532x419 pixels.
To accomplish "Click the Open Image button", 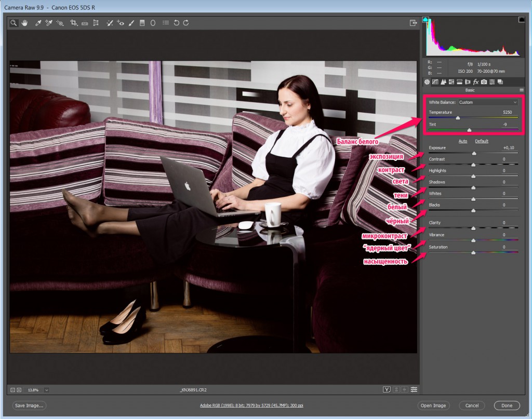I will click(433, 406).
